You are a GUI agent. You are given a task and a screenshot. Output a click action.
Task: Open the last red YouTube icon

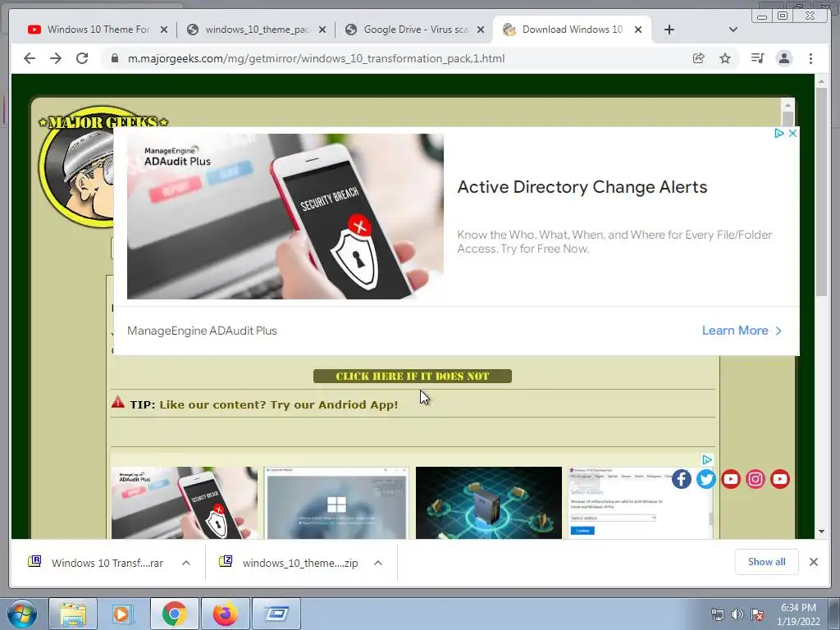pyautogui.click(x=780, y=479)
